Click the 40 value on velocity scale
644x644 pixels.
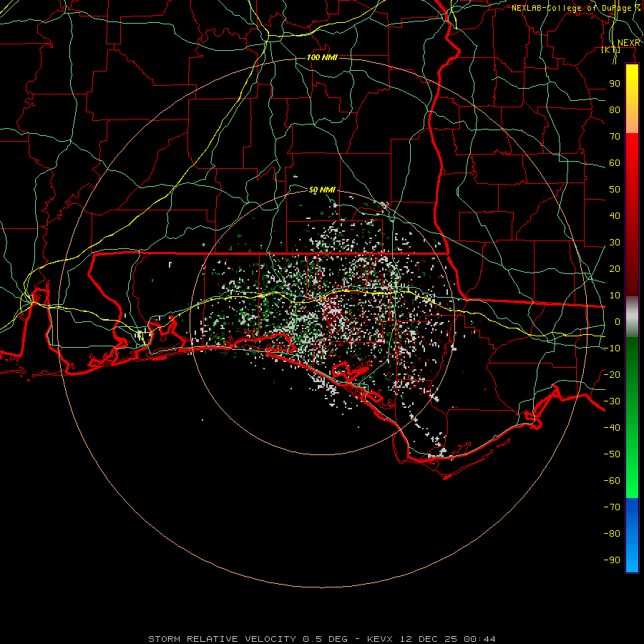[x=615, y=215]
